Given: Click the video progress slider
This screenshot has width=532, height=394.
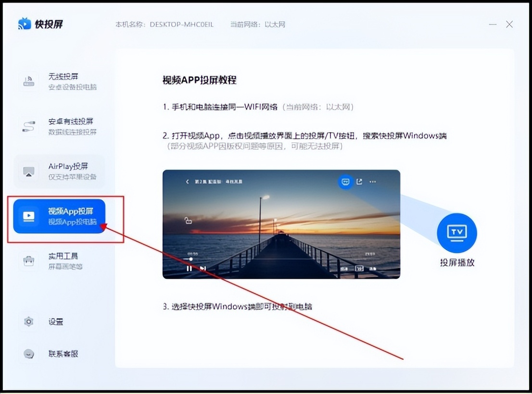Looking at the screenshot, I should point(191,259).
